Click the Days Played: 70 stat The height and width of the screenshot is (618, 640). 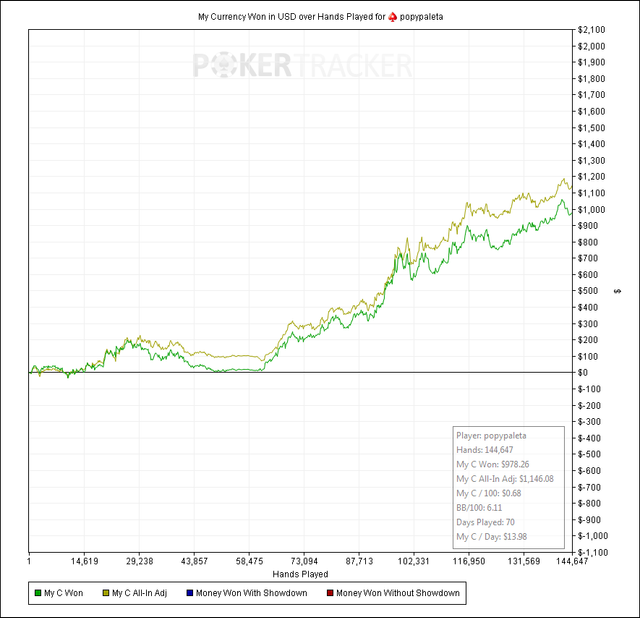point(485,522)
